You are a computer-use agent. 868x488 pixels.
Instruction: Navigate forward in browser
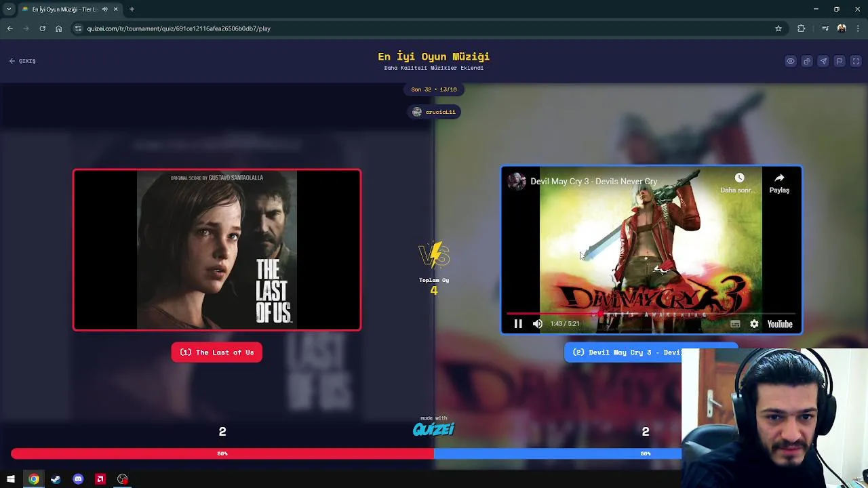(26, 28)
